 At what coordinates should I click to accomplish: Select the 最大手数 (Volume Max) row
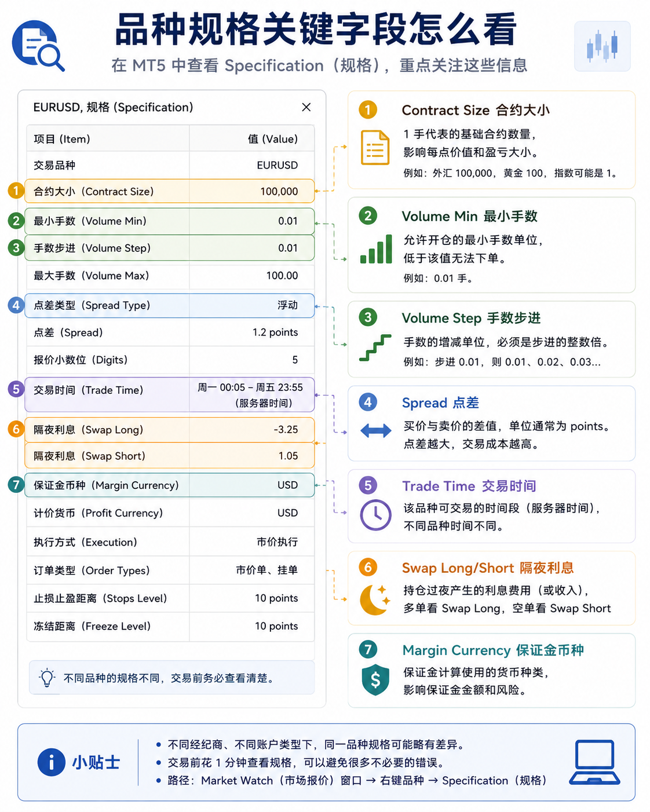point(170,276)
